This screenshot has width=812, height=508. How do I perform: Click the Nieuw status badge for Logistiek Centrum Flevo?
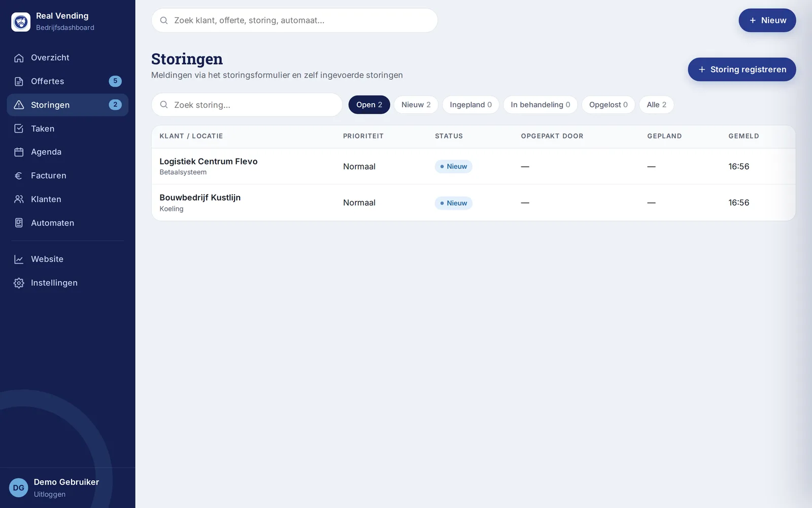click(453, 167)
